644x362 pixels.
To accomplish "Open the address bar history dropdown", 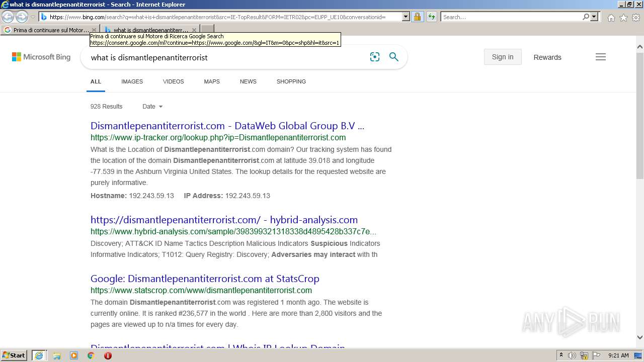I will click(x=406, y=17).
